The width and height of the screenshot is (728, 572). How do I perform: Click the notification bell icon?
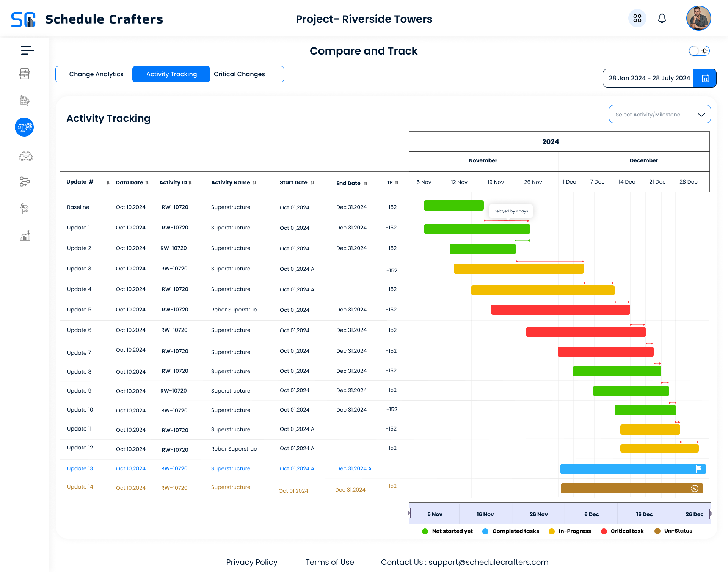tap(662, 18)
